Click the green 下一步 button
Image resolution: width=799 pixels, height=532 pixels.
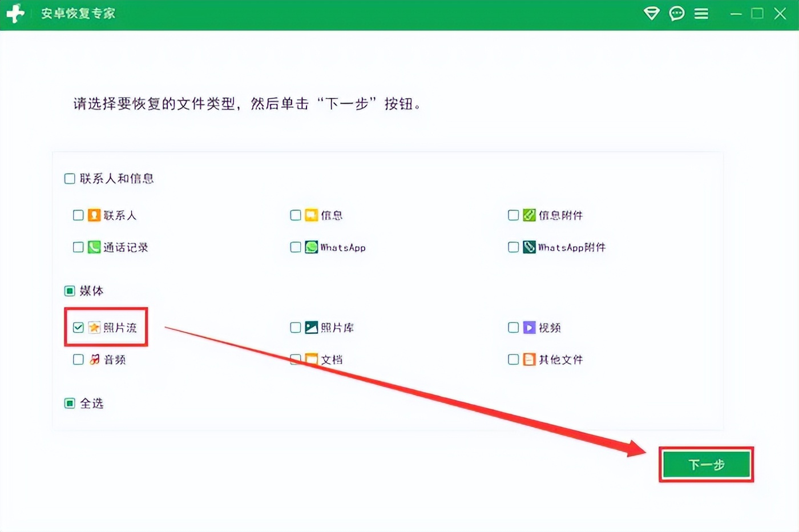pos(707,465)
